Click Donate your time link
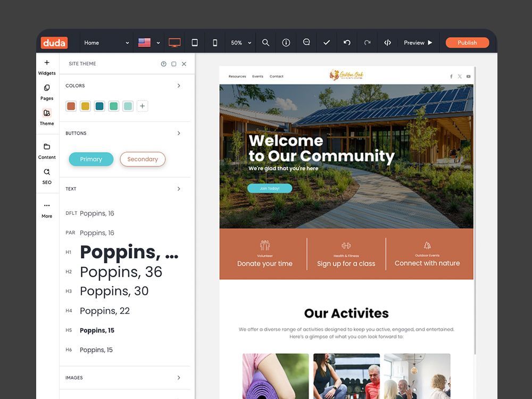This screenshot has width=532, height=399. click(x=264, y=264)
